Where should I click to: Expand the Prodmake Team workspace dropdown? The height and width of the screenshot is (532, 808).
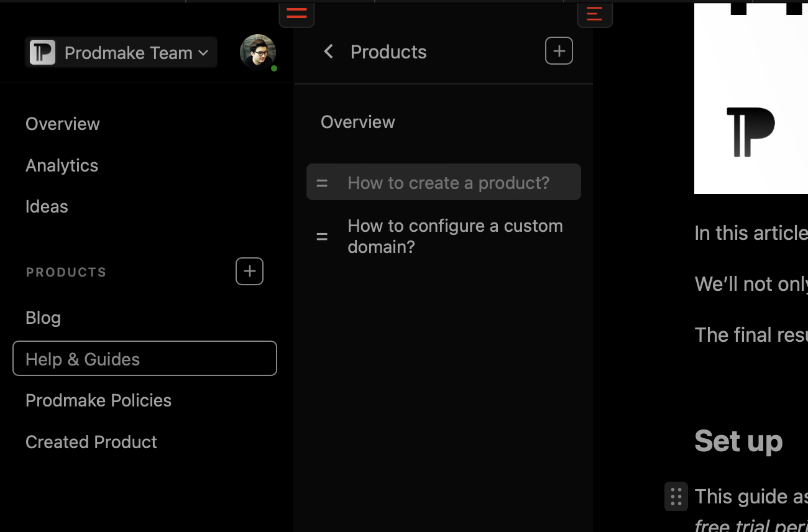[203, 53]
